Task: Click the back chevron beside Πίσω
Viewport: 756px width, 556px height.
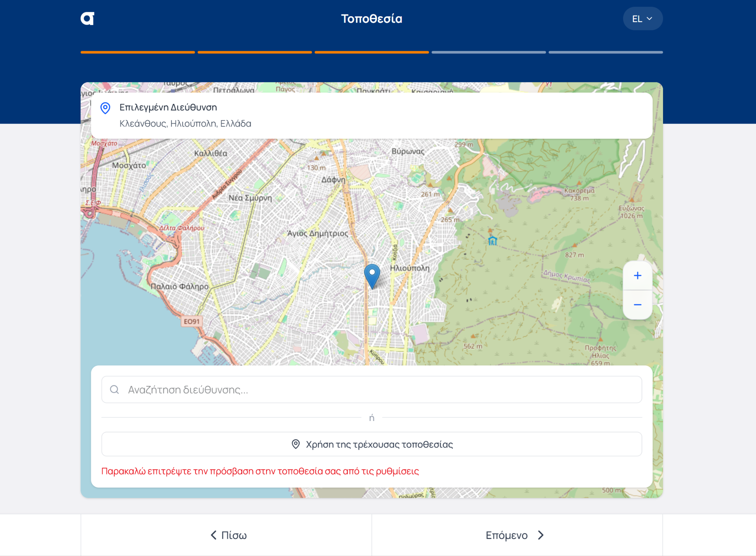Action: tap(213, 535)
